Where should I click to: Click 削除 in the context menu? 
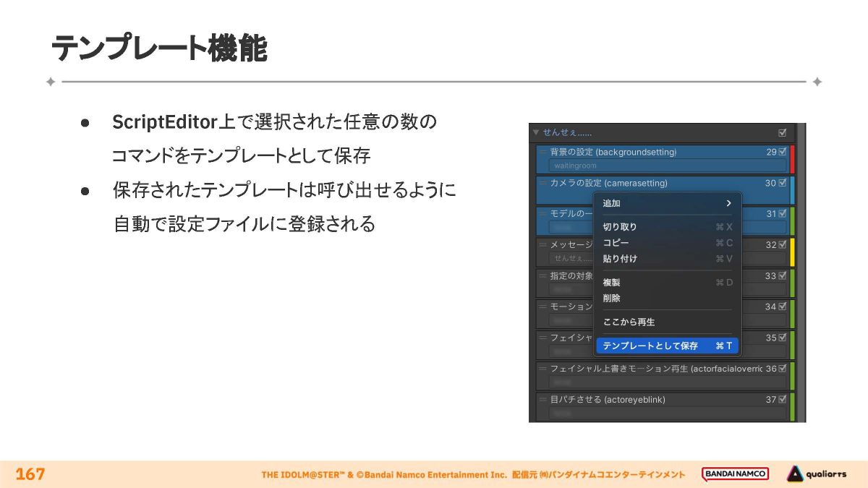(612, 298)
